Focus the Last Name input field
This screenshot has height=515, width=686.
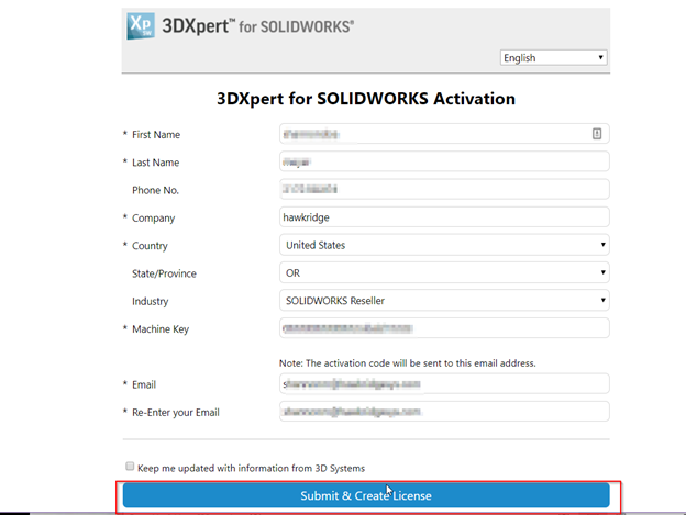click(x=444, y=161)
